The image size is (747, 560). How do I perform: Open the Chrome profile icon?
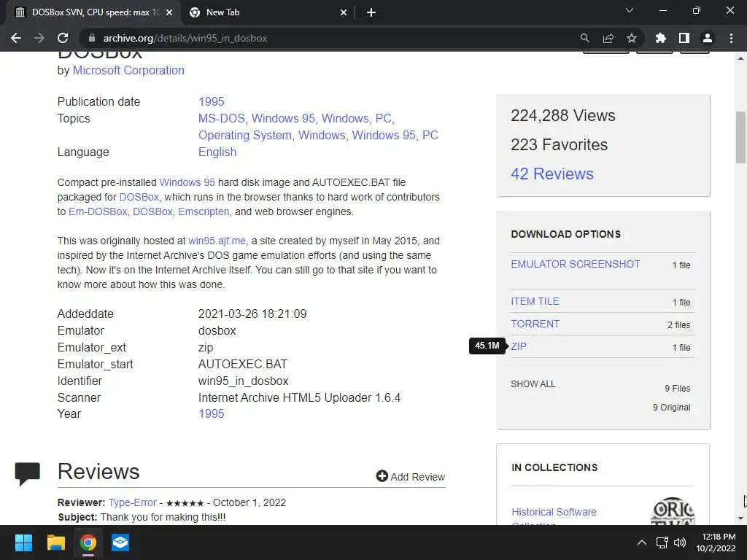(x=708, y=38)
